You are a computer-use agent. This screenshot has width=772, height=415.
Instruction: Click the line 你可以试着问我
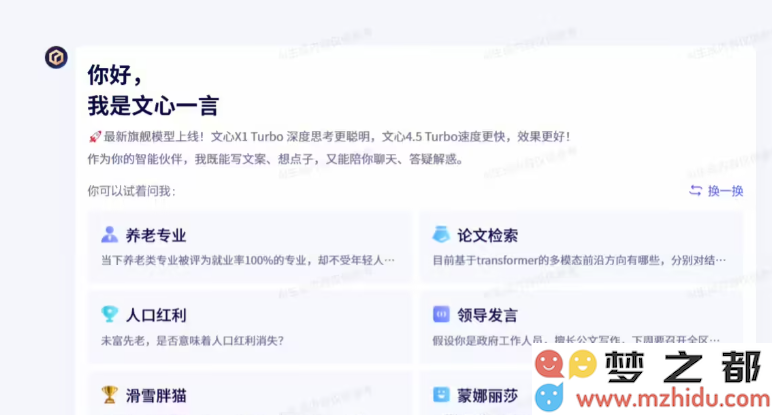coord(131,191)
